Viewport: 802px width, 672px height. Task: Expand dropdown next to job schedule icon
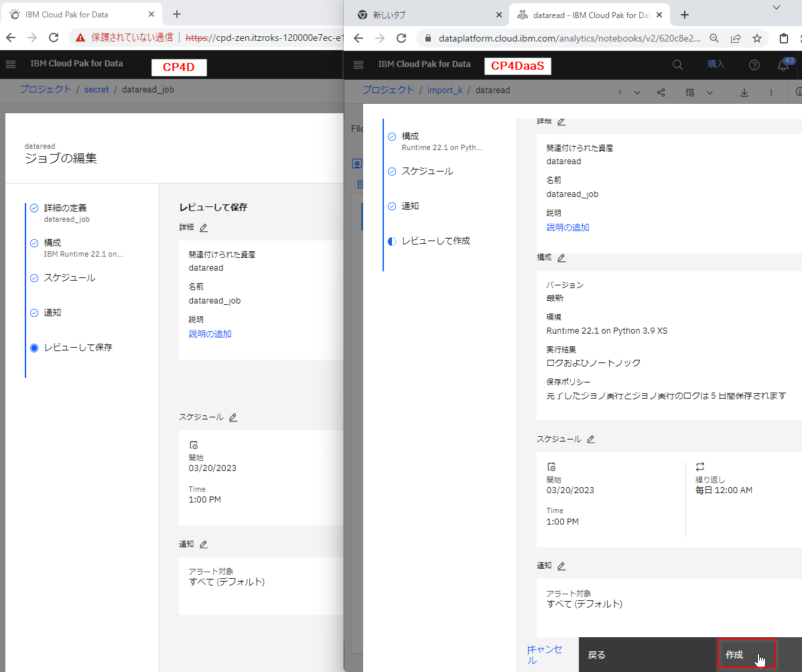click(710, 92)
